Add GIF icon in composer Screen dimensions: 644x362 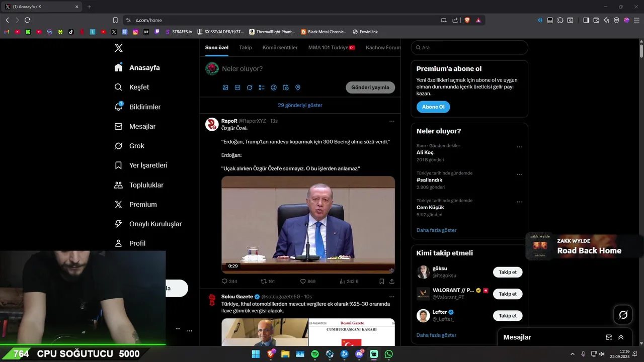click(237, 87)
